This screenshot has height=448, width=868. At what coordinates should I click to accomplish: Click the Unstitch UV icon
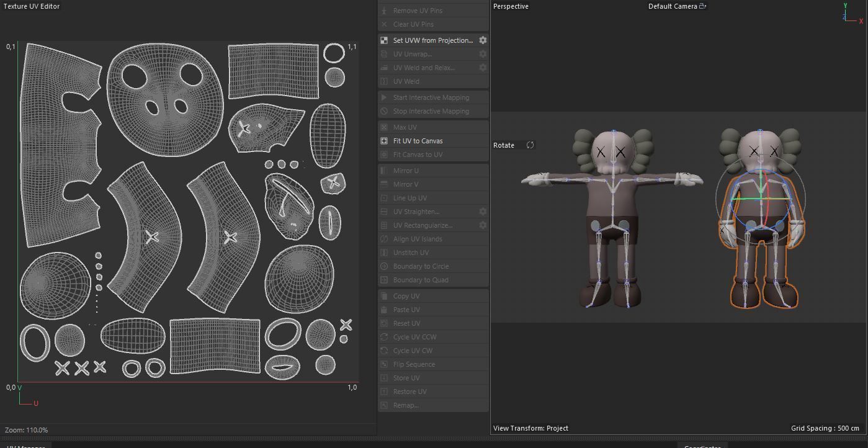pyautogui.click(x=384, y=253)
